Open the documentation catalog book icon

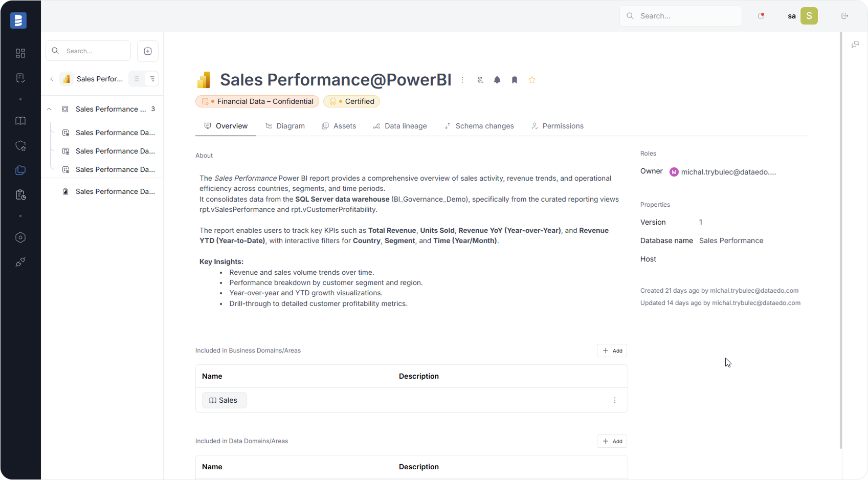coord(20,121)
